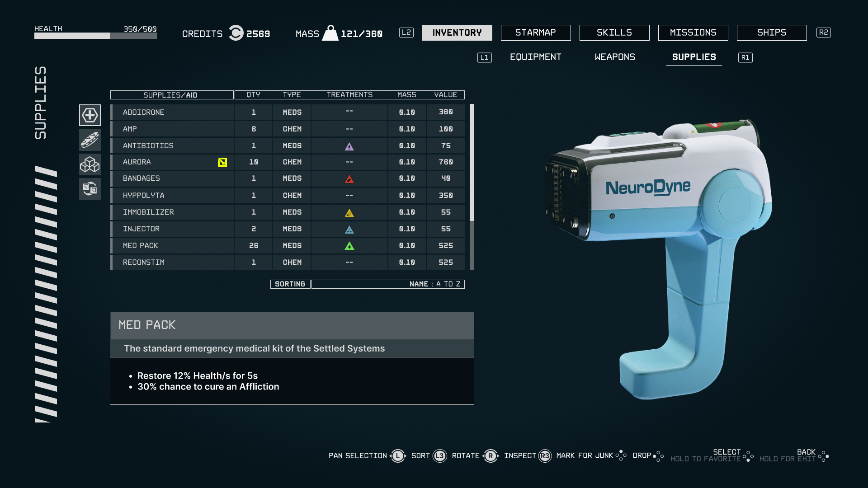This screenshot has width=868, height=488.
Task: Click the health bar
Action: click(95, 36)
